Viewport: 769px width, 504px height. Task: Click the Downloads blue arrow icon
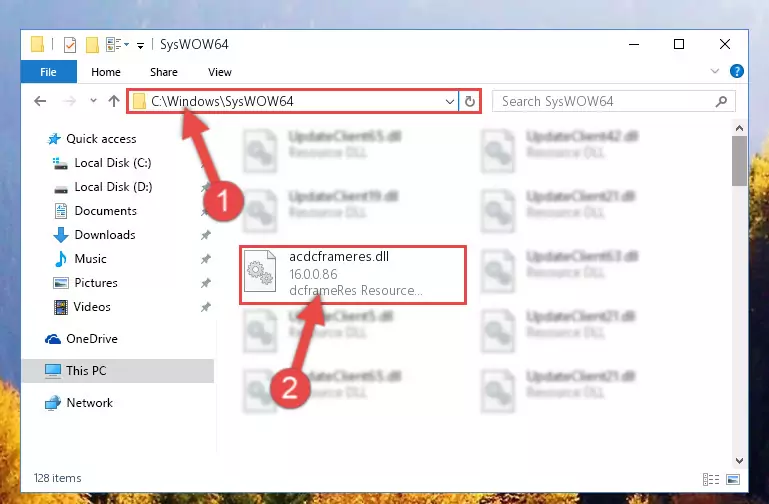click(61, 235)
